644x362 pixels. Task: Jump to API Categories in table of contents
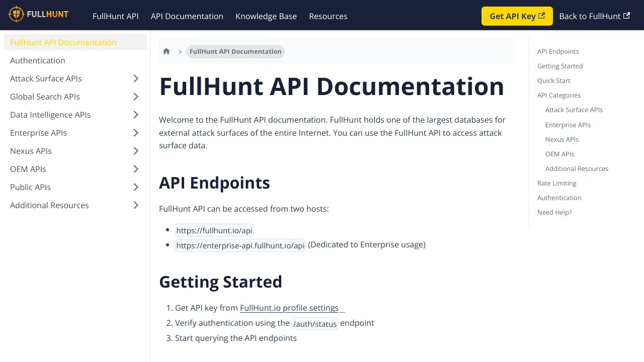(x=559, y=95)
